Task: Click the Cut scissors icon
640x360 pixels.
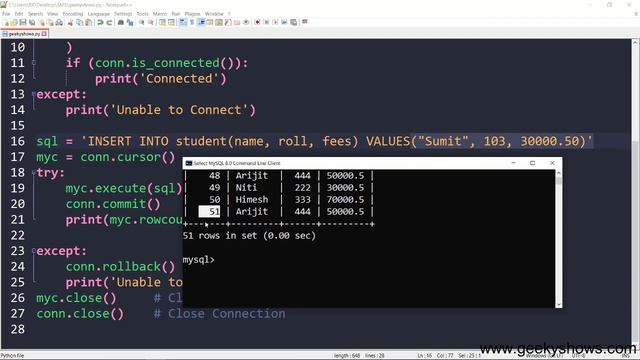Action: tap(70, 22)
